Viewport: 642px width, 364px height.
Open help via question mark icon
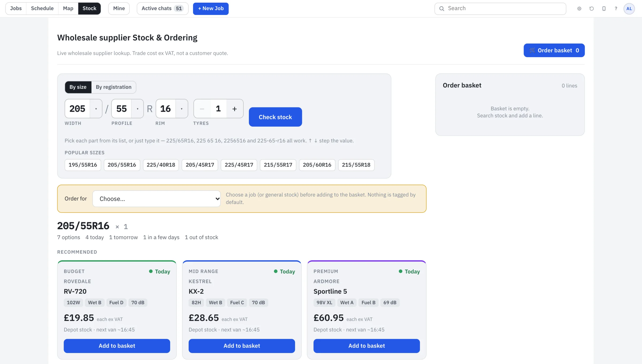[x=616, y=9]
